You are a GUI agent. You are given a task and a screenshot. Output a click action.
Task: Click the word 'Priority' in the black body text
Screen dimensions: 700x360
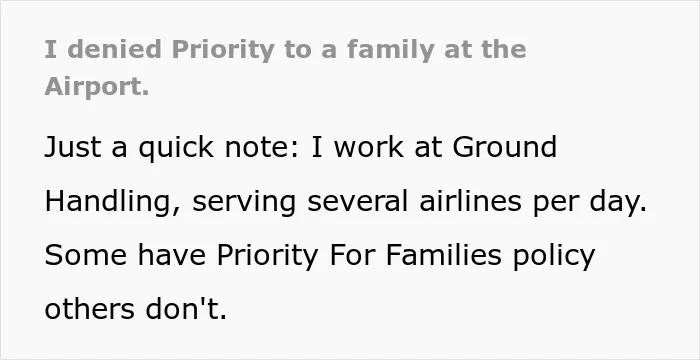point(267,256)
